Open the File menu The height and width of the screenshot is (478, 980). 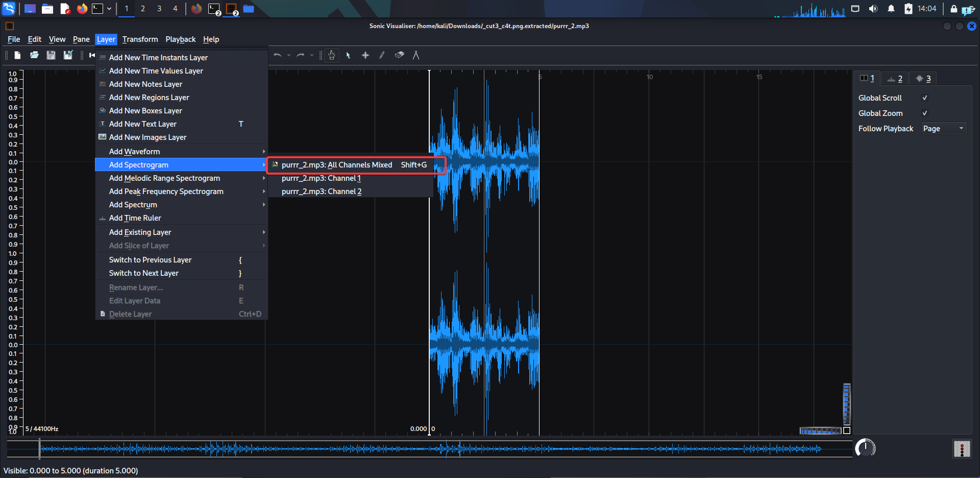click(14, 39)
